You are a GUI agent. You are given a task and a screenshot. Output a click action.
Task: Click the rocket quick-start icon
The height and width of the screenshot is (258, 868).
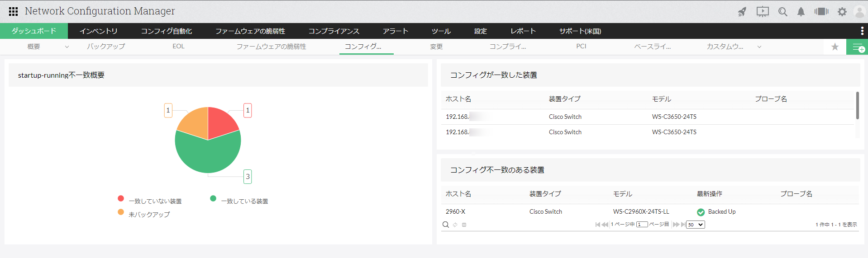(x=742, y=12)
